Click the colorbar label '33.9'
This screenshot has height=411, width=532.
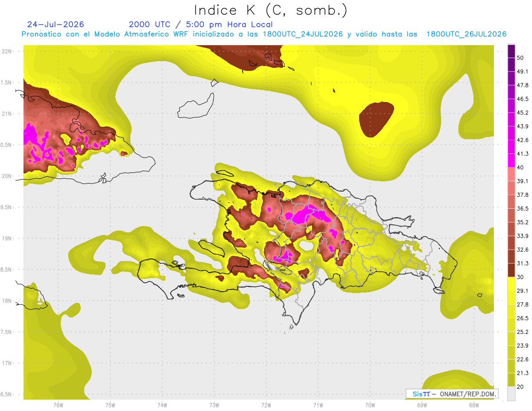[x=522, y=236]
